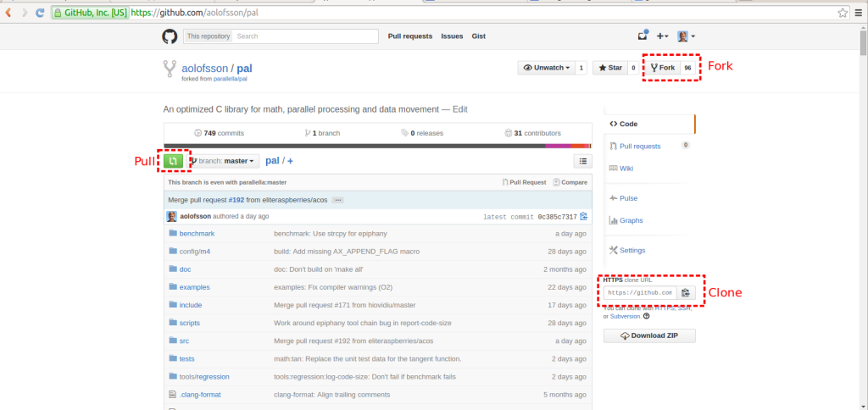
Task: Reload the page with the refresh icon
Action: pos(40,12)
